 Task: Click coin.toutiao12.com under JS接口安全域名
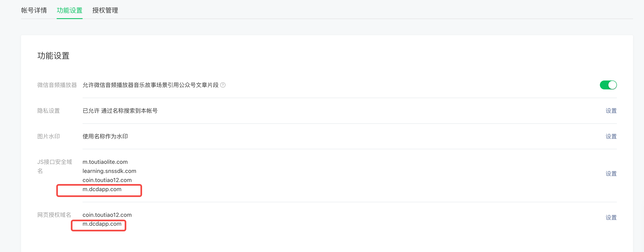click(x=107, y=180)
